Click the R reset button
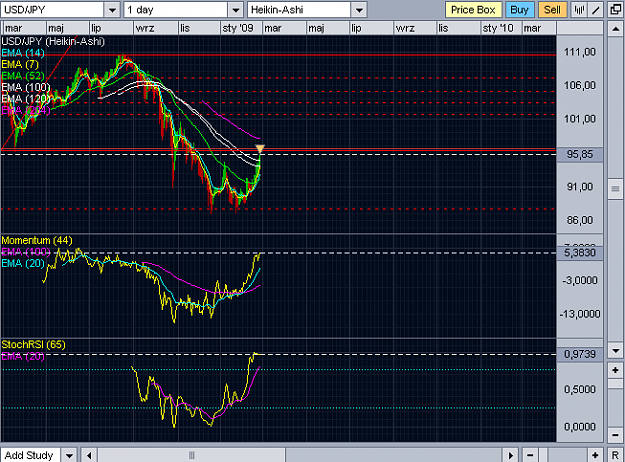This screenshot has width=625, height=462. pos(615,455)
